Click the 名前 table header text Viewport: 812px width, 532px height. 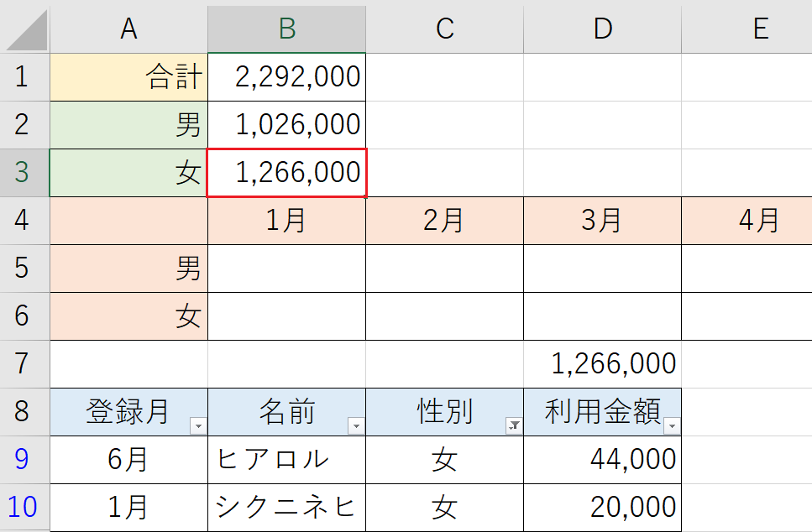point(287,411)
